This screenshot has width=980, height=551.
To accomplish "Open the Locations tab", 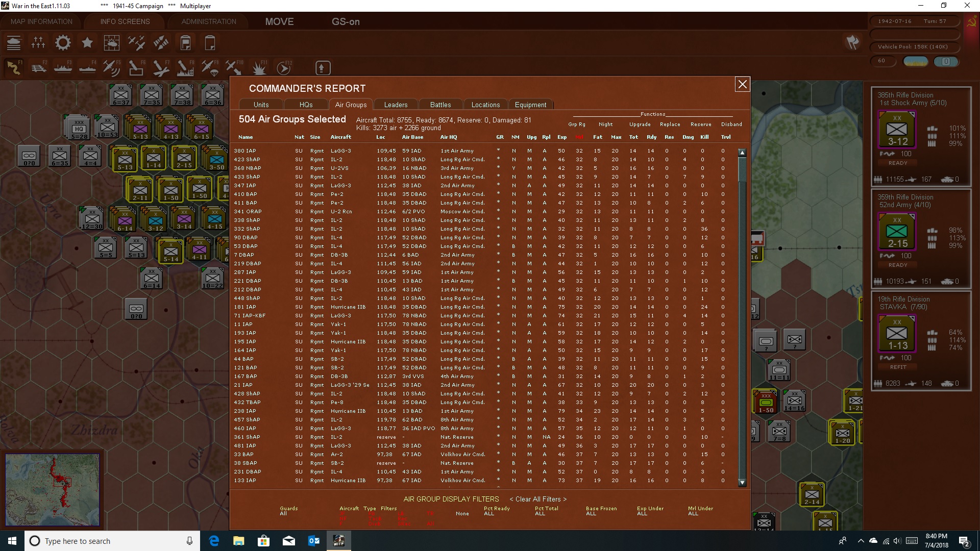I will 485,105.
